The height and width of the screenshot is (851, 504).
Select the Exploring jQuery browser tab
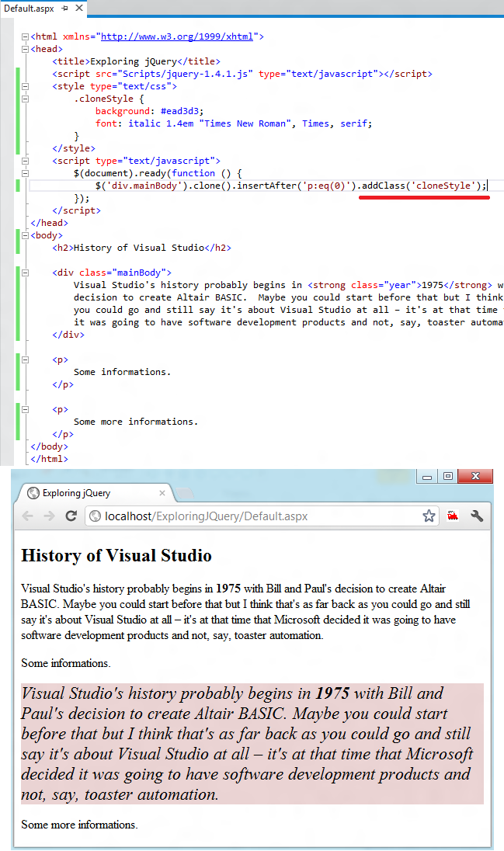(76, 493)
